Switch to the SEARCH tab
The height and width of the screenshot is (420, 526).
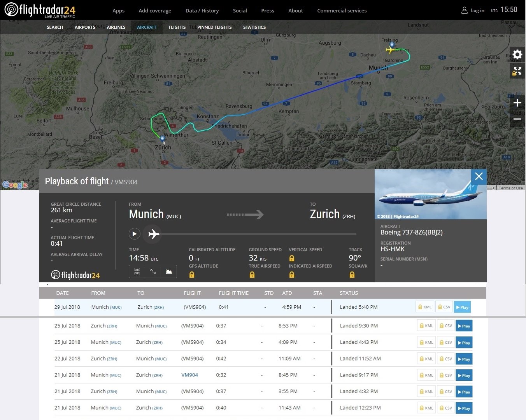(x=55, y=27)
